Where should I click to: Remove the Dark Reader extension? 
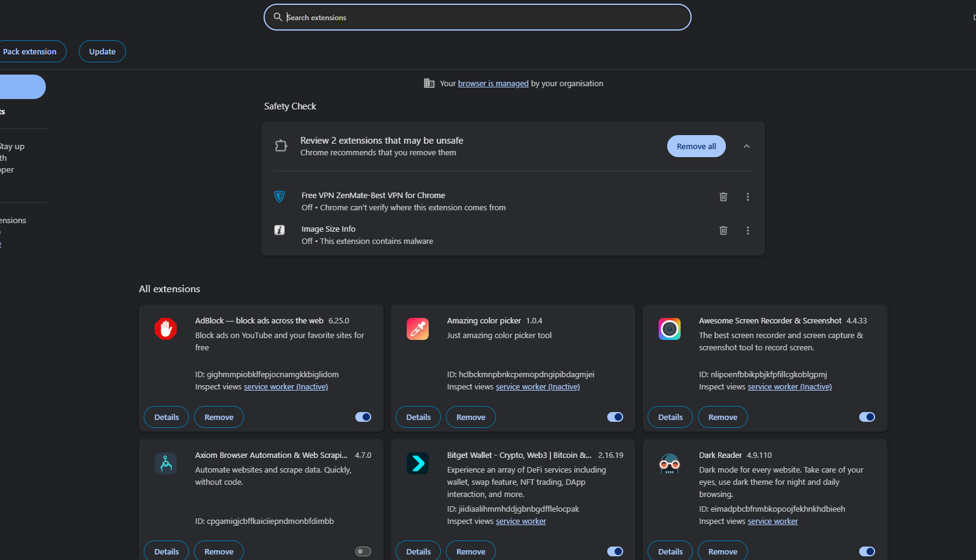[x=723, y=551]
